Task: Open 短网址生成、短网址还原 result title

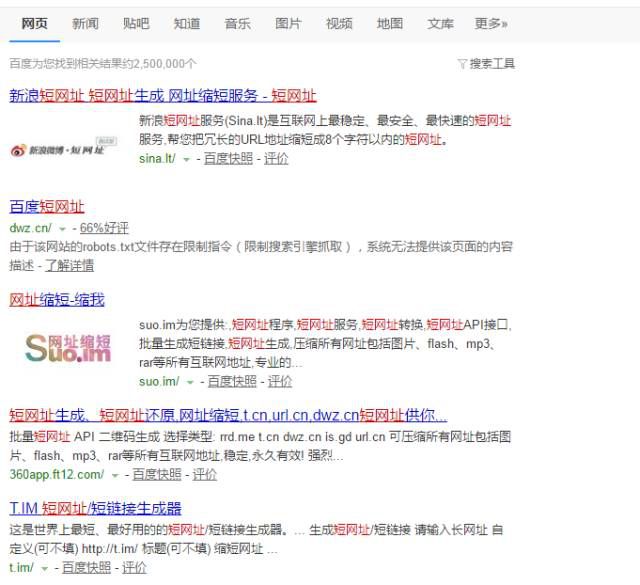Action: point(229,415)
